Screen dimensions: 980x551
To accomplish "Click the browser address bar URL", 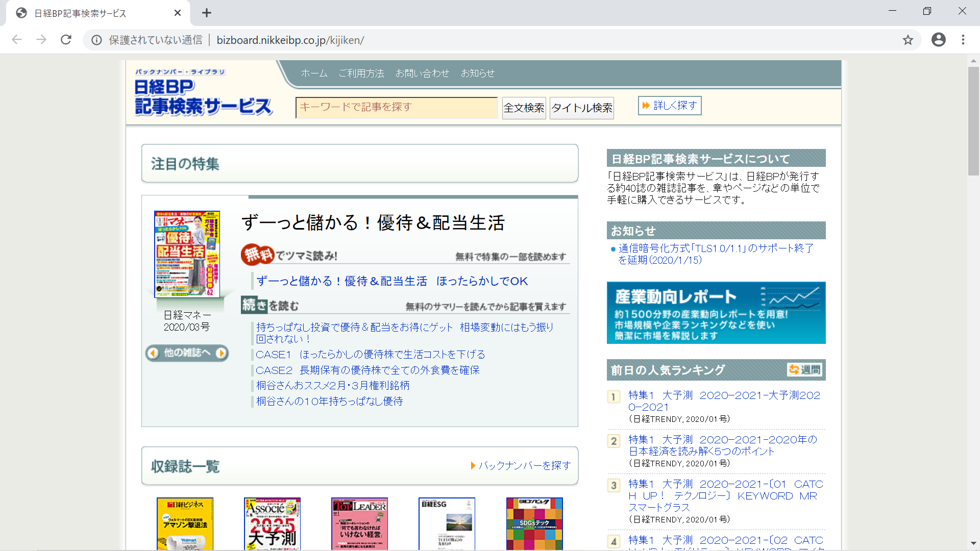I will click(x=290, y=40).
